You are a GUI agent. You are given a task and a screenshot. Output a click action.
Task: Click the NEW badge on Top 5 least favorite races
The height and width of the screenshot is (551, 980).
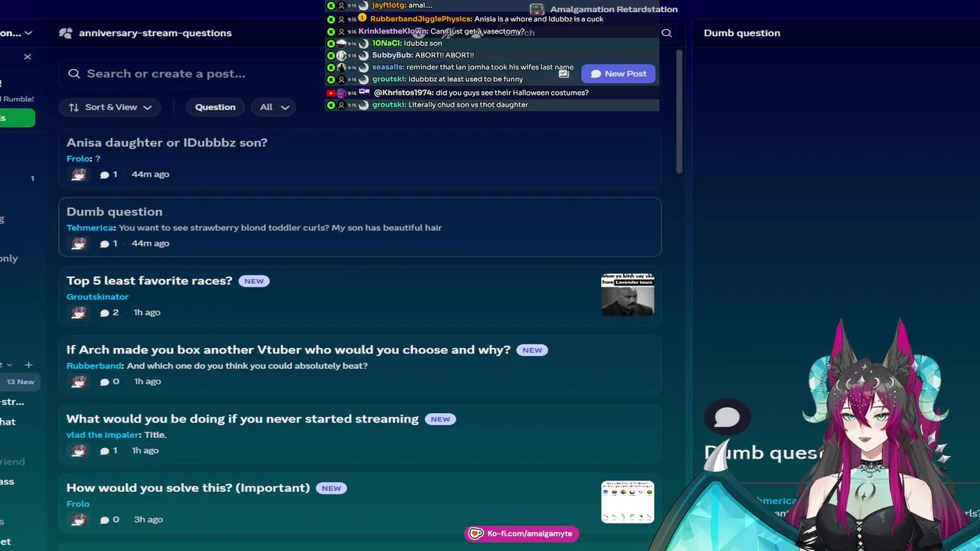[x=254, y=281]
